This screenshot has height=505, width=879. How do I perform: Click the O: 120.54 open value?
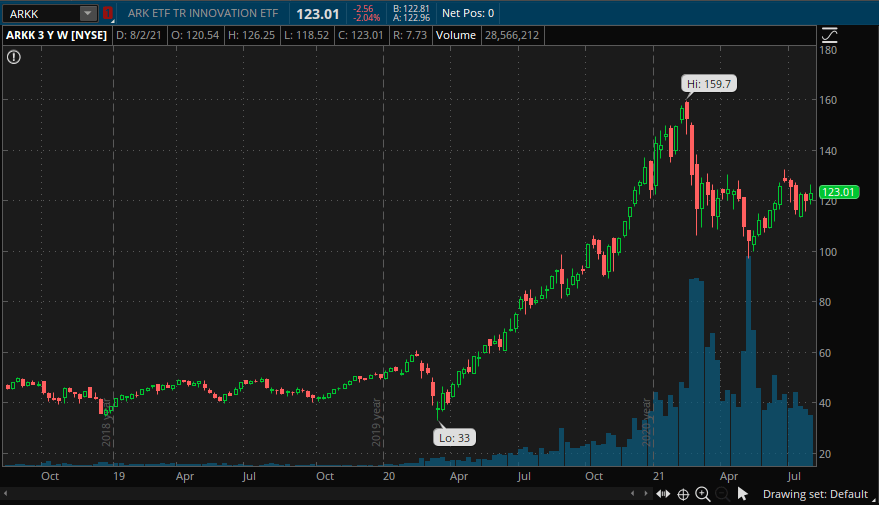195,35
